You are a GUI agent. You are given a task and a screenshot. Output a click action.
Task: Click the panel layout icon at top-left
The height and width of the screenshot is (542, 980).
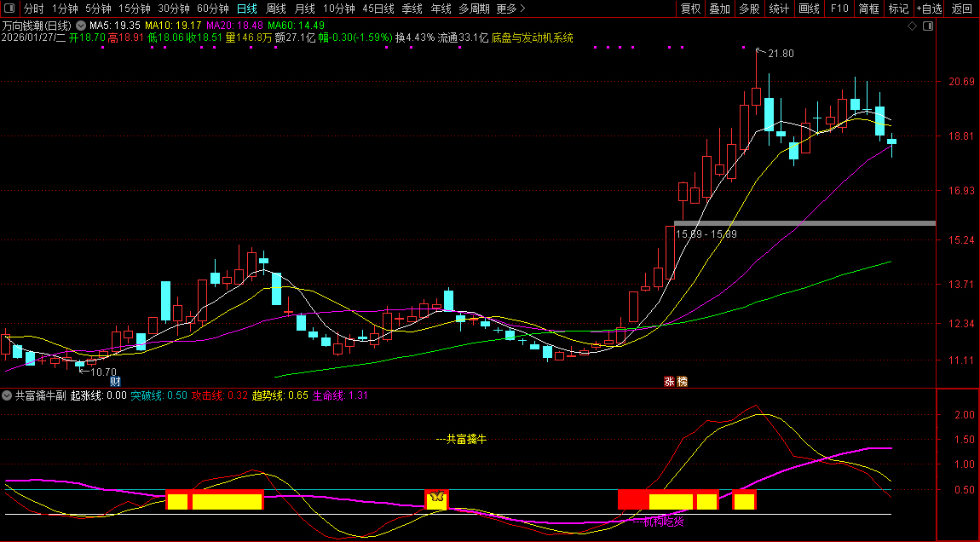[x=9, y=9]
